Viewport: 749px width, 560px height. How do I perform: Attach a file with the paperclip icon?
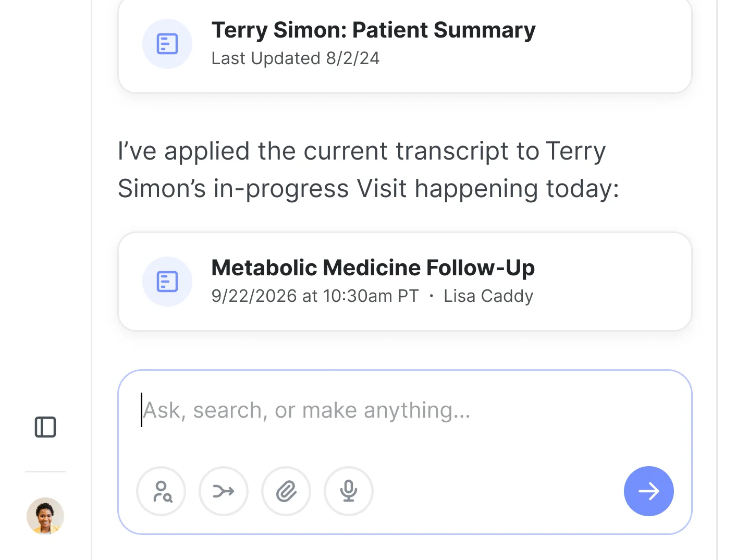(286, 491)
